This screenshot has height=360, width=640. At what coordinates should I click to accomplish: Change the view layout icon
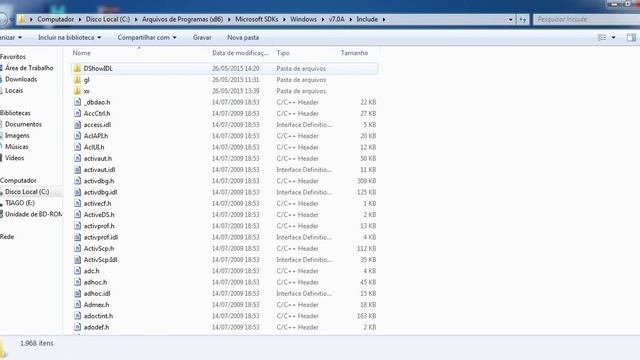tap(602, 38)
